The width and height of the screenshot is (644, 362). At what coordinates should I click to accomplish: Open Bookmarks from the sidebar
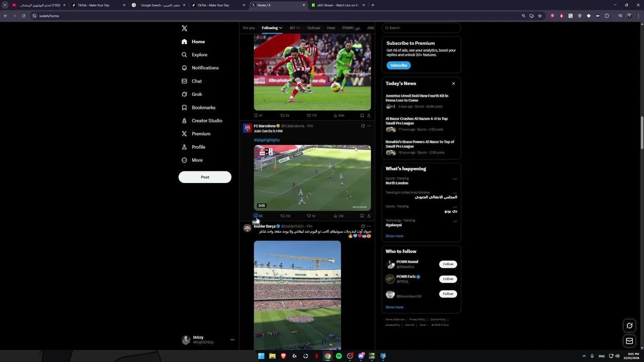point(198,108)
